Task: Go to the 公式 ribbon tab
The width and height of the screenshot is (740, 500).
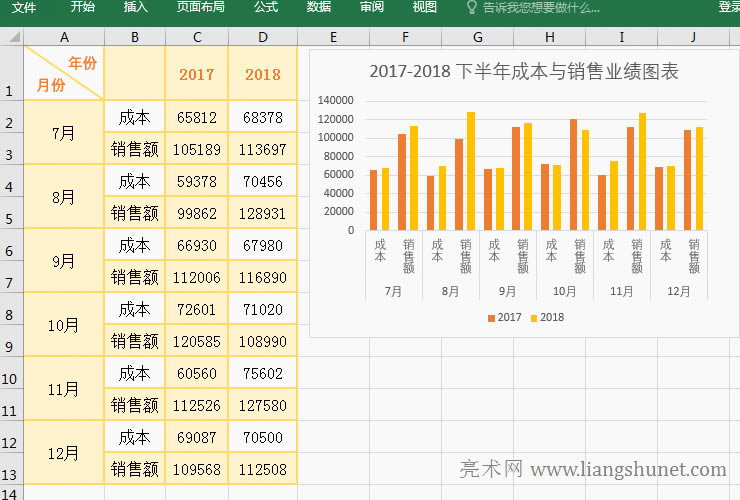Action: coord(266,7)
